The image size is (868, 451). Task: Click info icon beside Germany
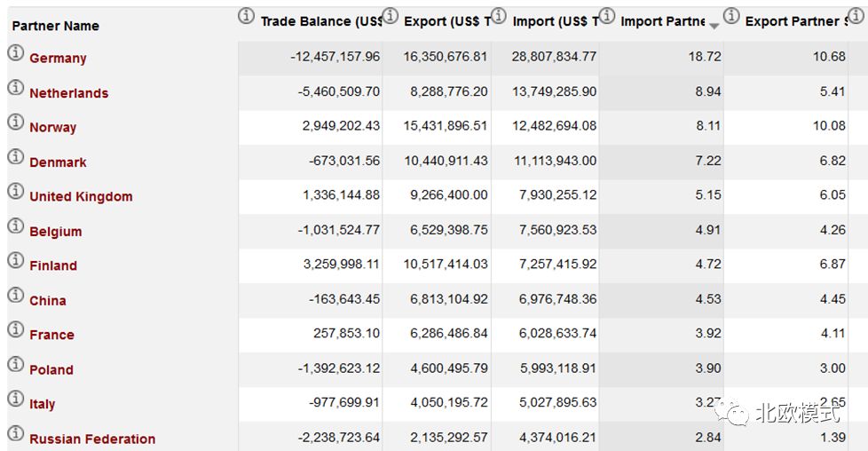(x=15, y=53)
